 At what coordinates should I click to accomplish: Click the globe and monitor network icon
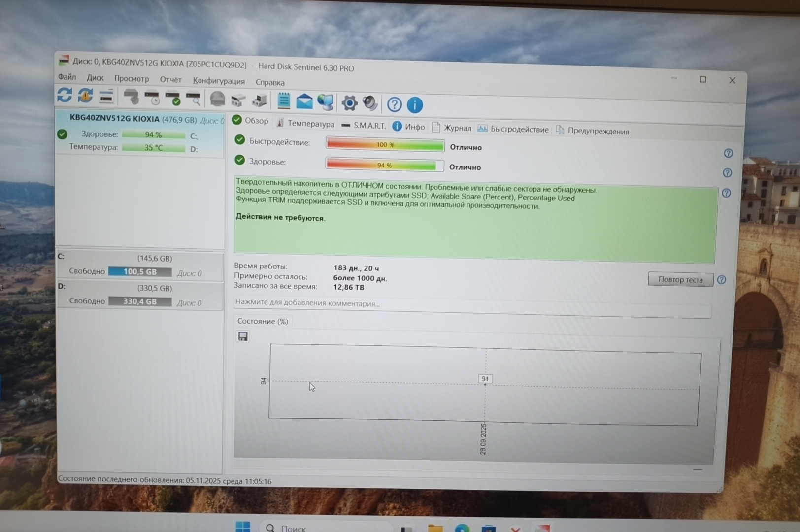tap(325, 102)
